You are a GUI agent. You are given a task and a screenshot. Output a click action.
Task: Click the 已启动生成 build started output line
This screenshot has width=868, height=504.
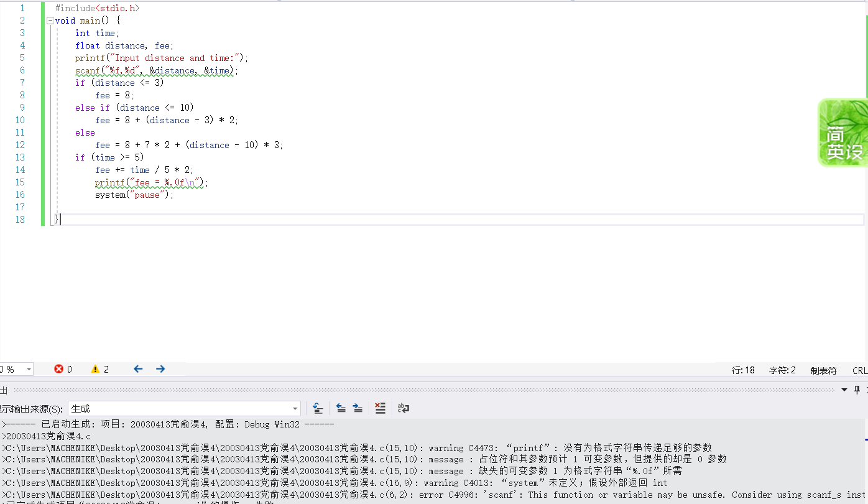tap(168, 424)
